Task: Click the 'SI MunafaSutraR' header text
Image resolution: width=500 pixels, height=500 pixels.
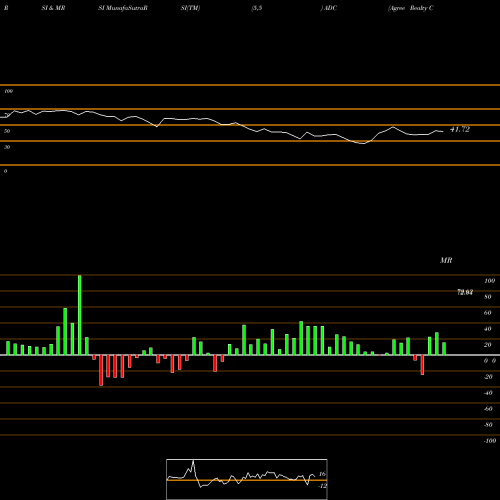Action: click(123, 8)
